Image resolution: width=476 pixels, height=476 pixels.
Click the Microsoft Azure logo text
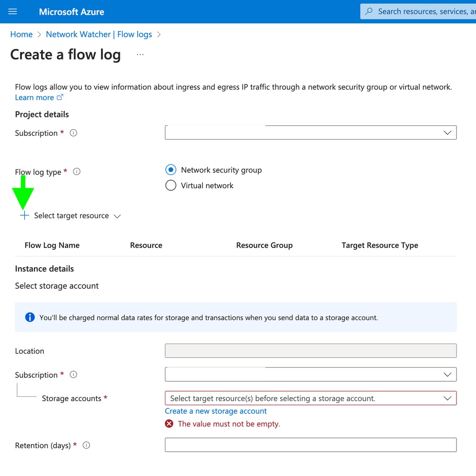point(71,12)
